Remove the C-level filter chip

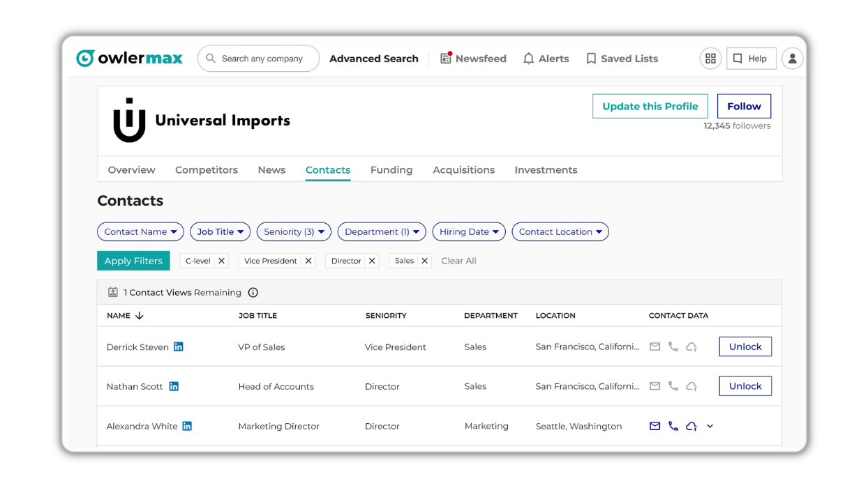click(221, 261)
